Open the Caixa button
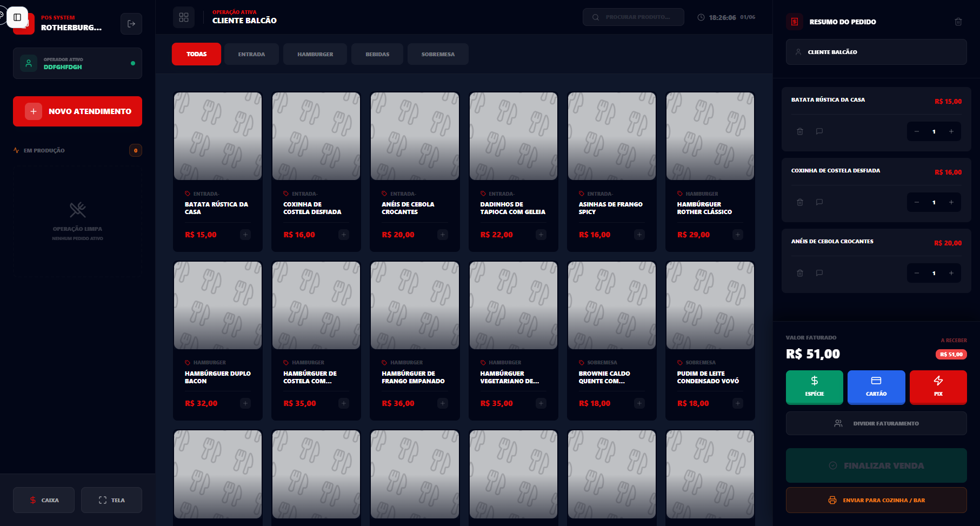The width and height of the screenshot is (980, 526). tap(44, 500)
